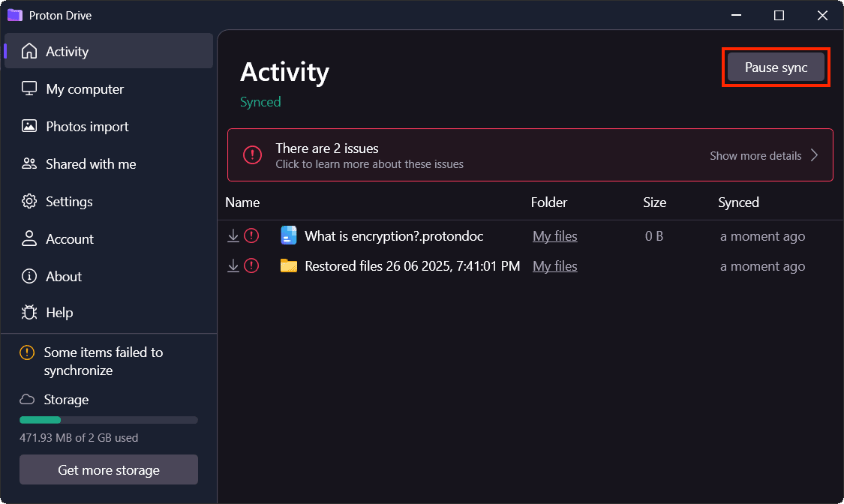Click the orange warning icon near sync failure message

tap(27, 352)
